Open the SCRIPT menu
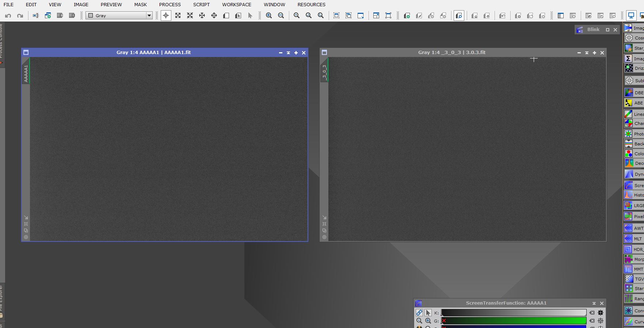This screenshot has height=328, width=644. tap(201, 5)
